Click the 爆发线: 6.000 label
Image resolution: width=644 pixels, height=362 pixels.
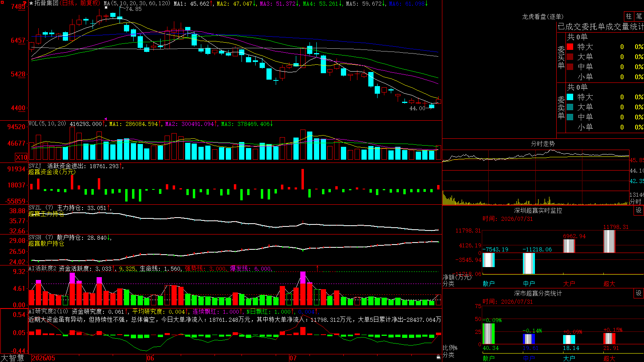251,268
